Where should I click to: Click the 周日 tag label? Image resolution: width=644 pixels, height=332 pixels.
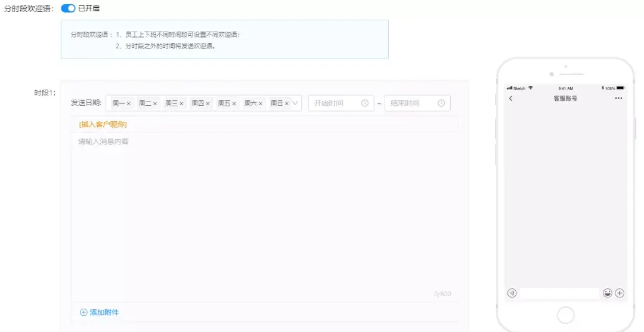tap(277, 104)
